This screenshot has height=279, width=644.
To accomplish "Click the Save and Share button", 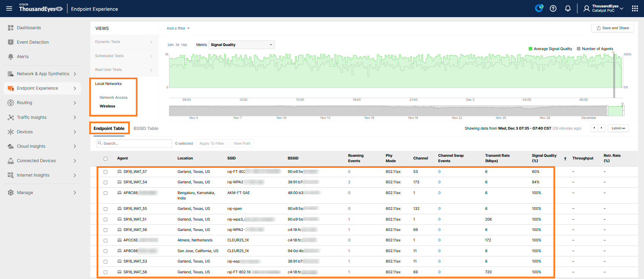I will tap(612, 28).
